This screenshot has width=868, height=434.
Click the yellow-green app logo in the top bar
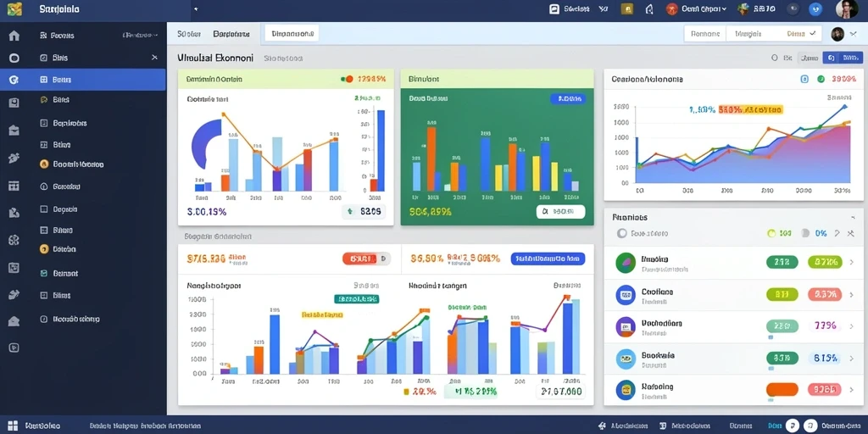(15, 8)
